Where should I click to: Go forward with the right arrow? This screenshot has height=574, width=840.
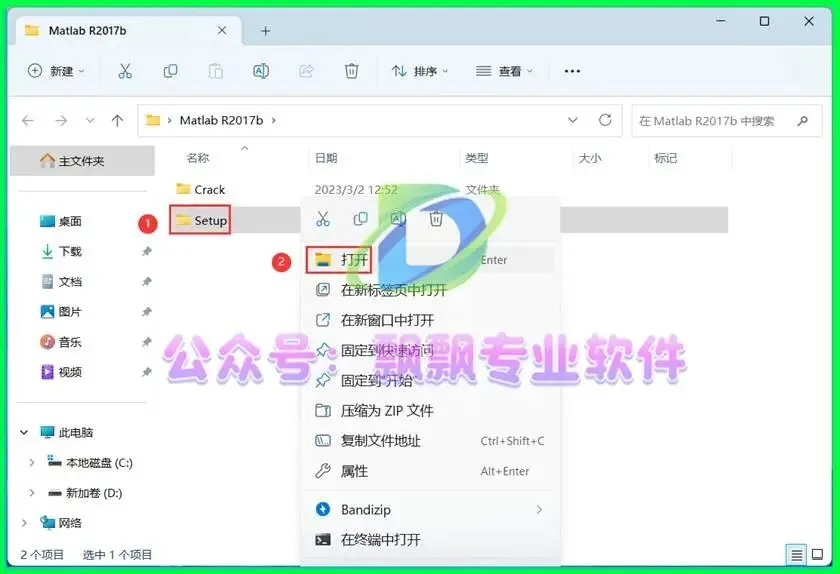pyautogui.click(x=61, y=121)
